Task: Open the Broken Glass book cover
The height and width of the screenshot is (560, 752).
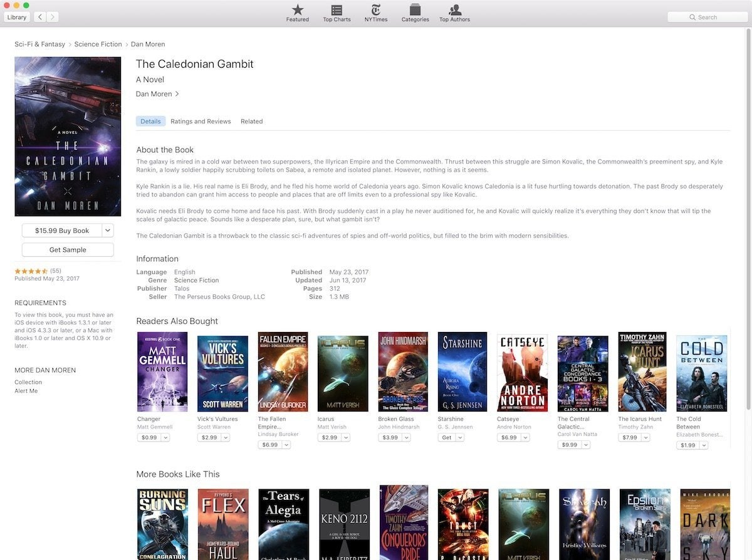Action: (x=403, y=371)
